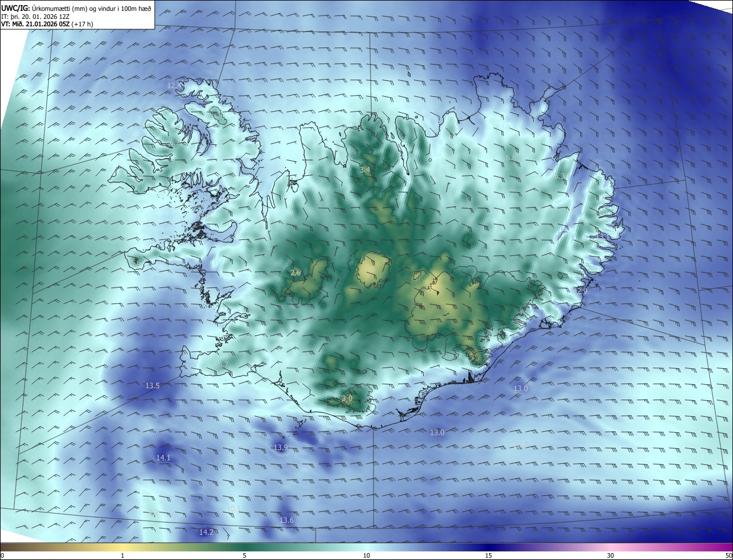This screenshot has width=733, height=560.
Task: Click the 6.8 value in northeast Iceland
Action: tap(511, 157)
